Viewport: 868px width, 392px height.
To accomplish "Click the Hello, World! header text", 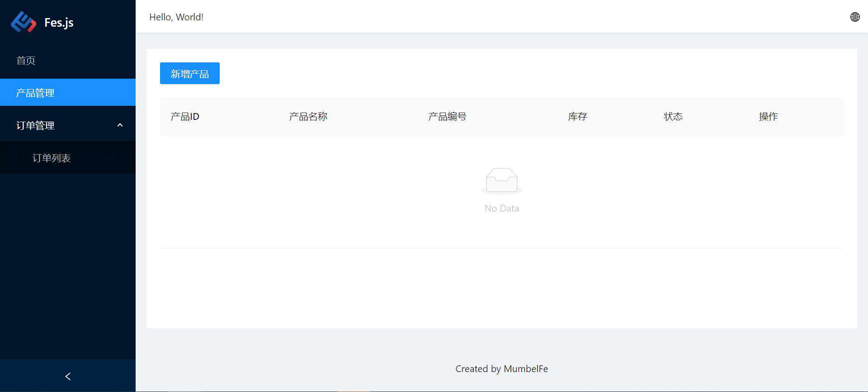I will coord(176,17).
